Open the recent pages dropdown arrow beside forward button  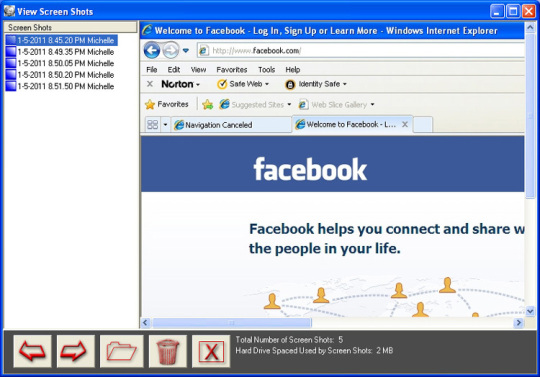point(186,51)
